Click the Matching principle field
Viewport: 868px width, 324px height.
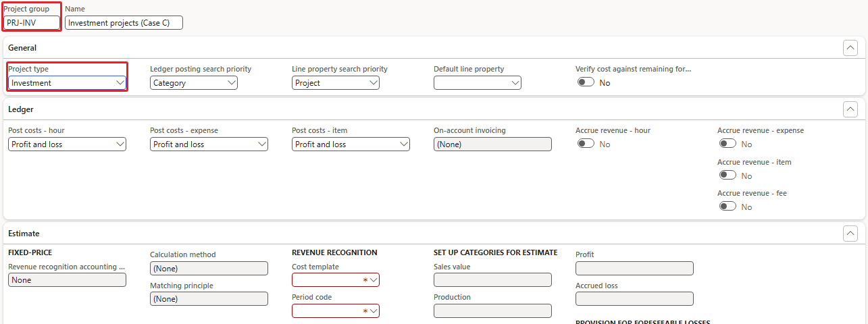click(209, 299)
